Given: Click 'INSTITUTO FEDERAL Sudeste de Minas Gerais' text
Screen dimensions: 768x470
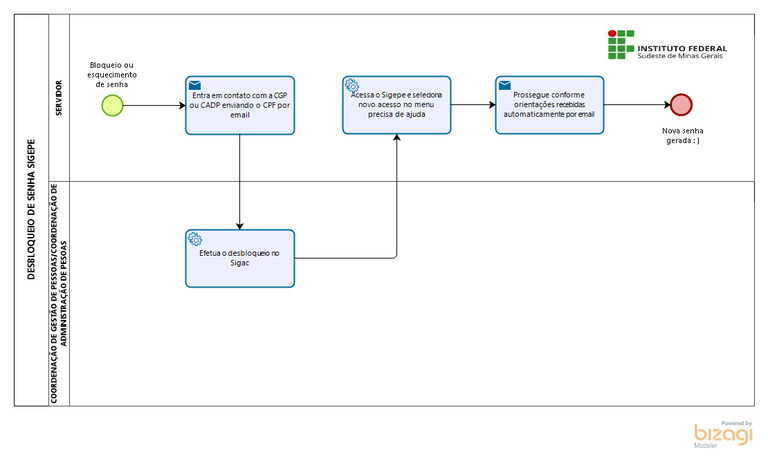Looking at the screenshot, I should pos(682,52).
